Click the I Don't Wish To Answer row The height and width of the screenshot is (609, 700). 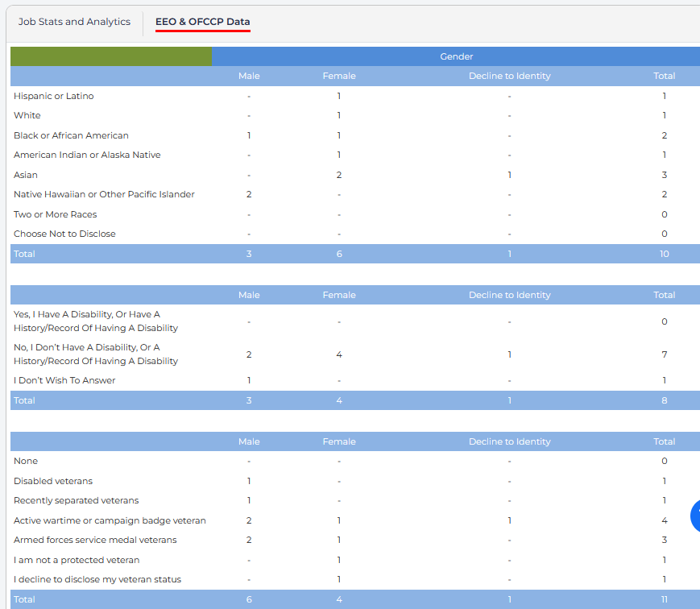pos(64,380)
